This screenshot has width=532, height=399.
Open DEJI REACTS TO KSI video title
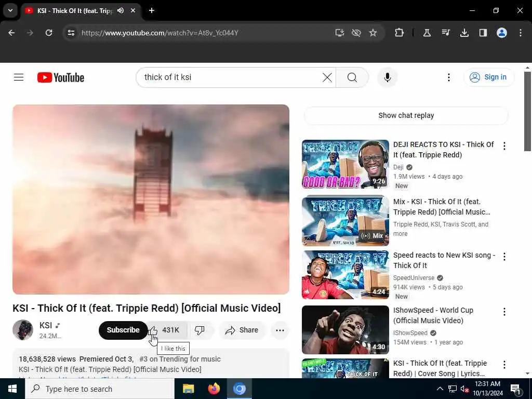tap(444, 150)
